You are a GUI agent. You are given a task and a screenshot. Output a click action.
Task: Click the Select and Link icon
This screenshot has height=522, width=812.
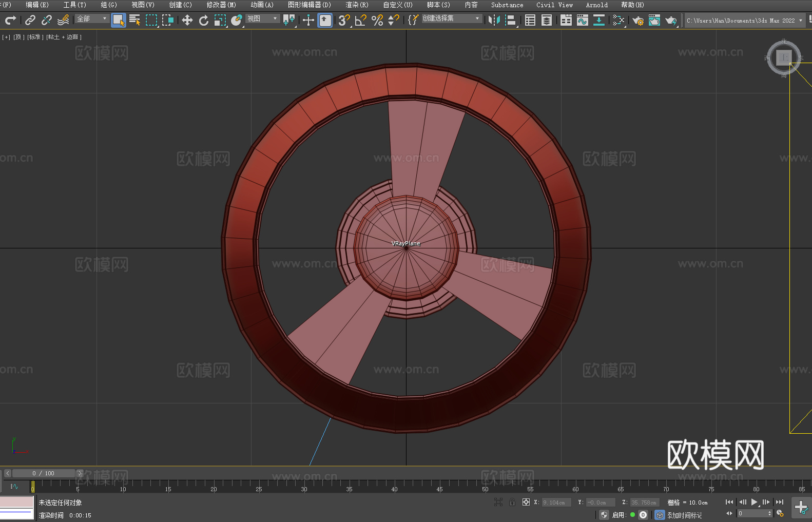(30, 20)
